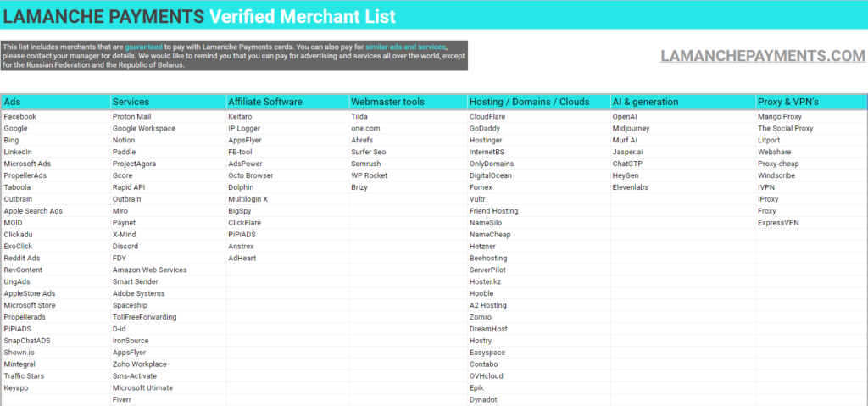Select the Services column header
This screenshot has height=406, width=868.
pos(169,102)
